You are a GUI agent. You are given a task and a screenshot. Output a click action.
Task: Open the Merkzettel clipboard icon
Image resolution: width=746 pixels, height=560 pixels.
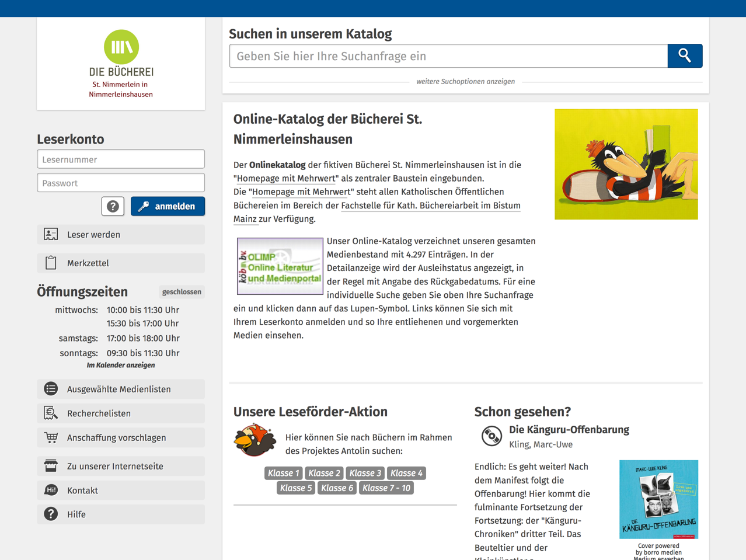[51, 263]
